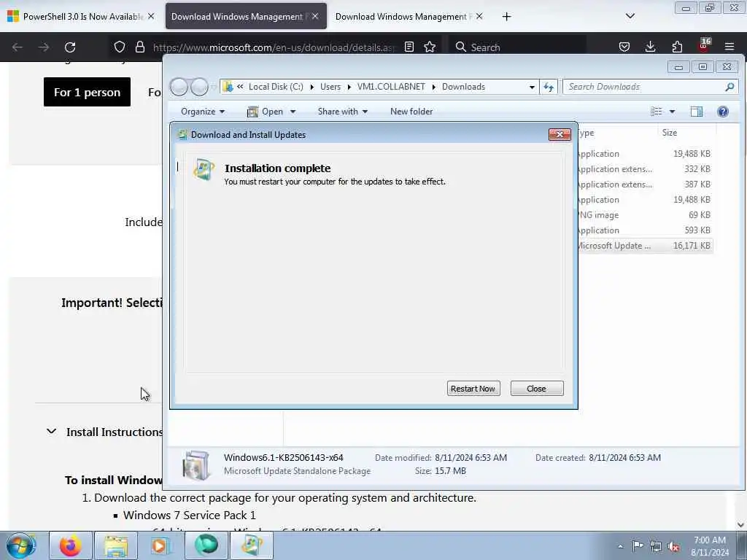Create a New folder in Downloads

point(411,112)
